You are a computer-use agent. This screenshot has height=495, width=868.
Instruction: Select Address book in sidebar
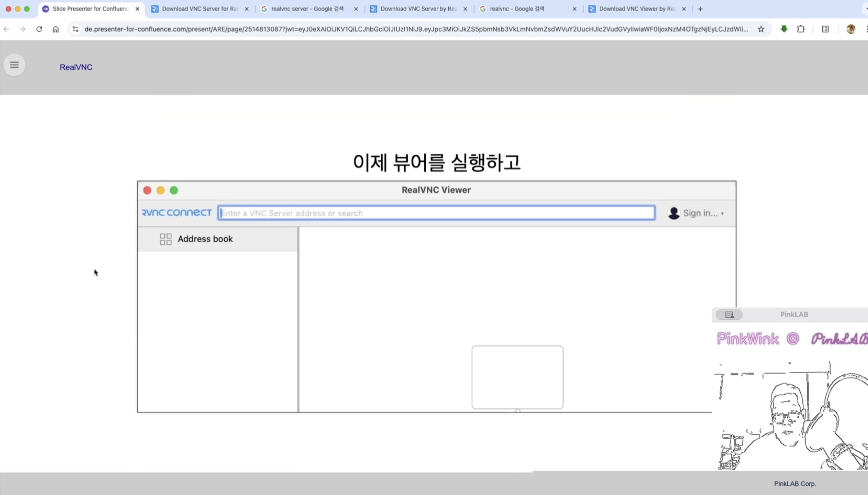pyautogui.click(x=205, y=239)
